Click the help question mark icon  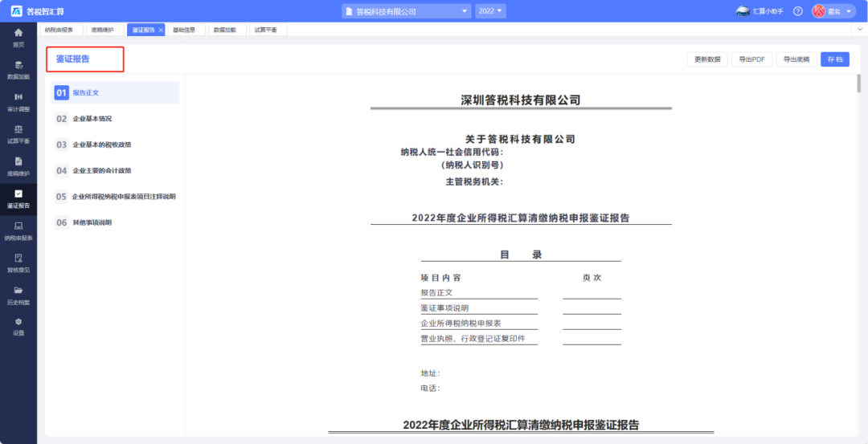coord(798,11)
